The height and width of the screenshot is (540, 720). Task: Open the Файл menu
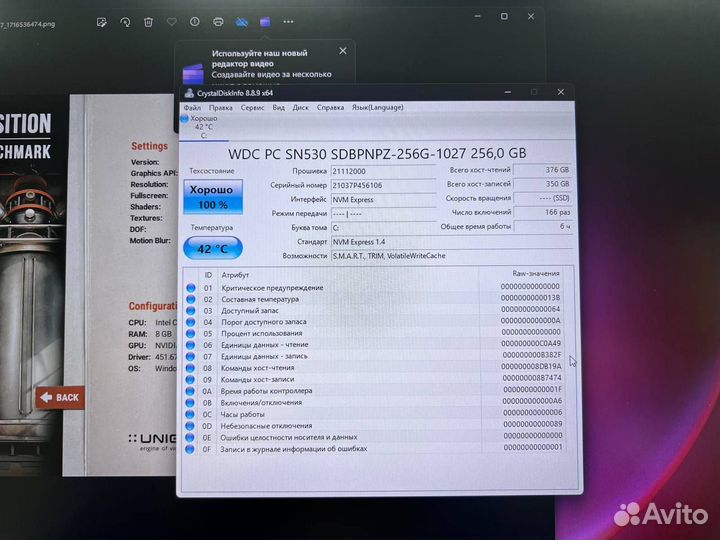coord(192,107)
